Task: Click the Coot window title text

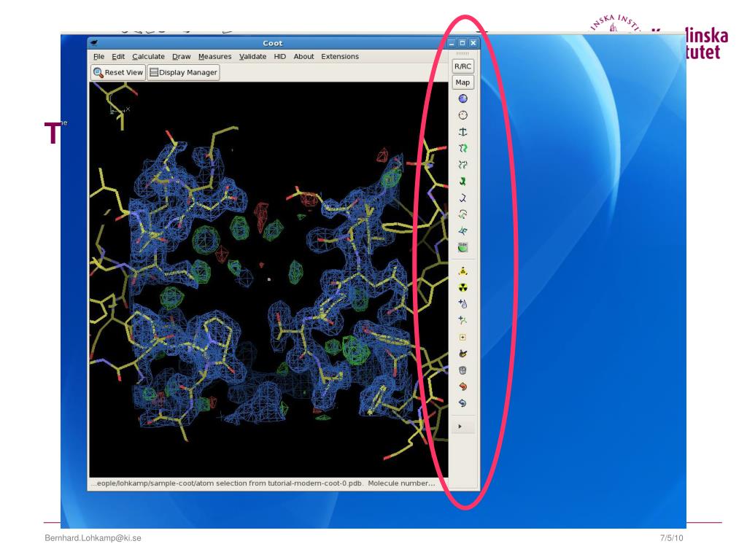Action: pos(273,43)
